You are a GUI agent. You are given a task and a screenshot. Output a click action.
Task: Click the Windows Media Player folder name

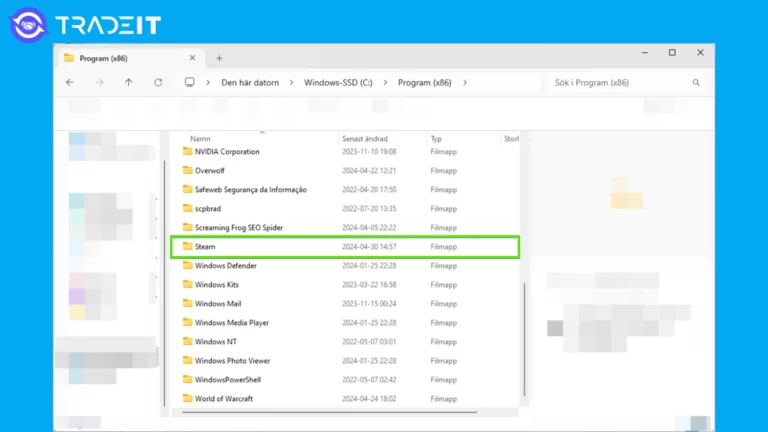232,322
